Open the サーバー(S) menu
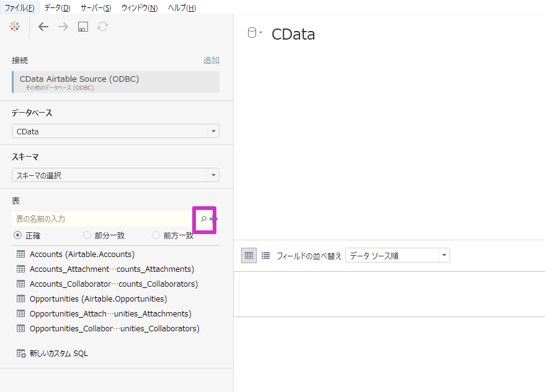 tap(96, 7)
